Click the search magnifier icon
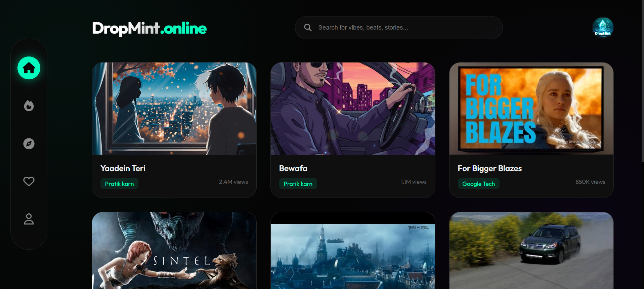The width and height of the screenshot is (644, 289). 308,28
